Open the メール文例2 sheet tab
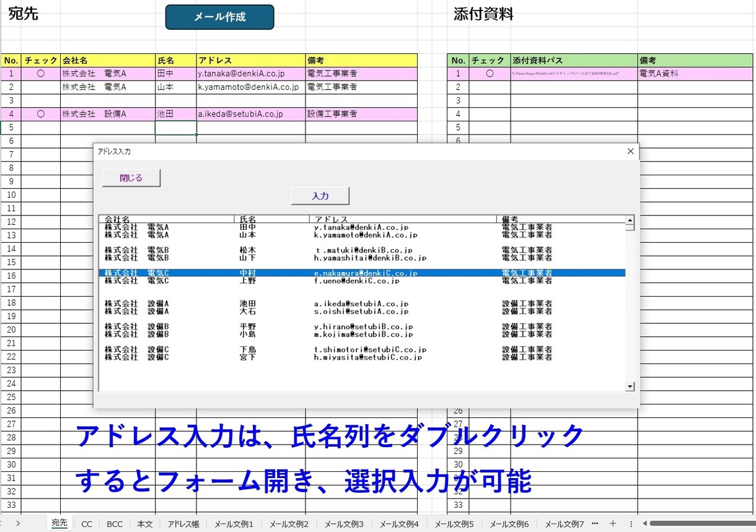This screenshot has height=532, width=756. [x=289, y=524]
